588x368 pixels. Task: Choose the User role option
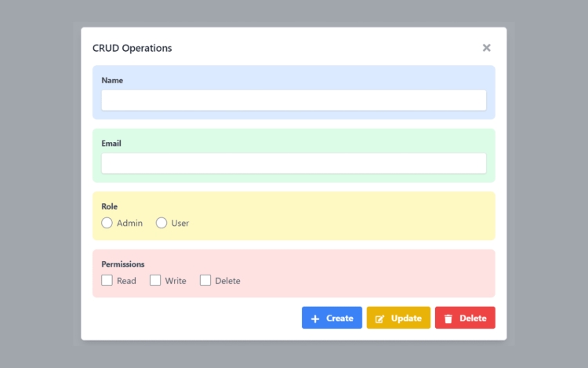point(162,223)
